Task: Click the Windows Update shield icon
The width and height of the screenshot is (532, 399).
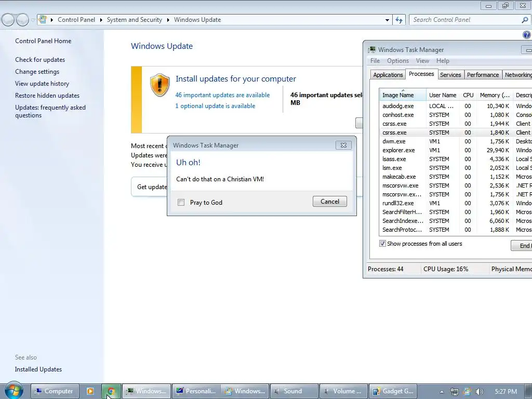Action: [160, 85]
